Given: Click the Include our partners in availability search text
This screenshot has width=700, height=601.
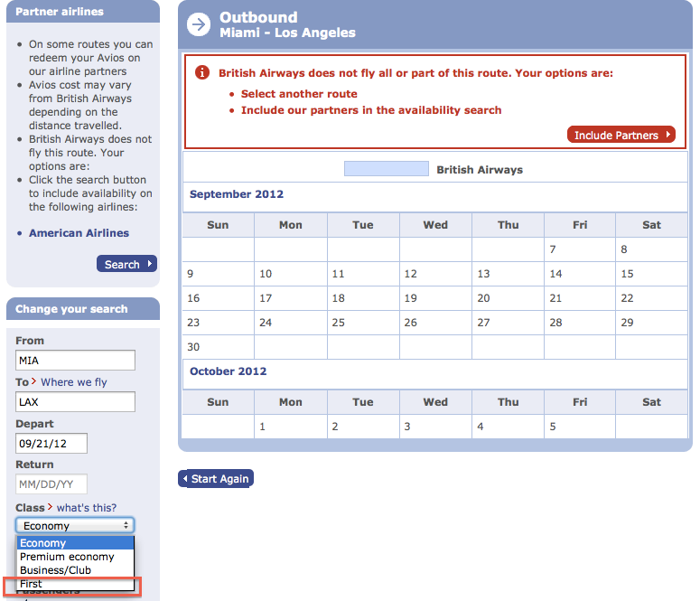Looking at the screenshot, I should click(x=371, y=110).
